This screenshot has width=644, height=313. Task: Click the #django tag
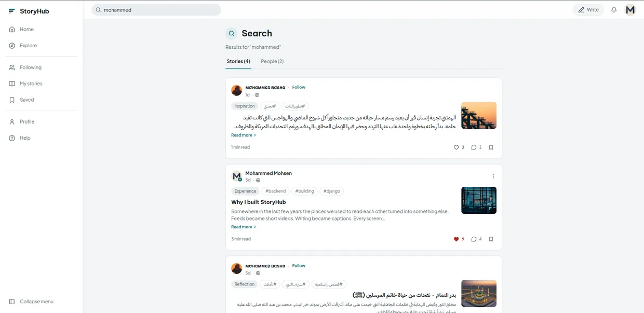(x=332, y=191)
